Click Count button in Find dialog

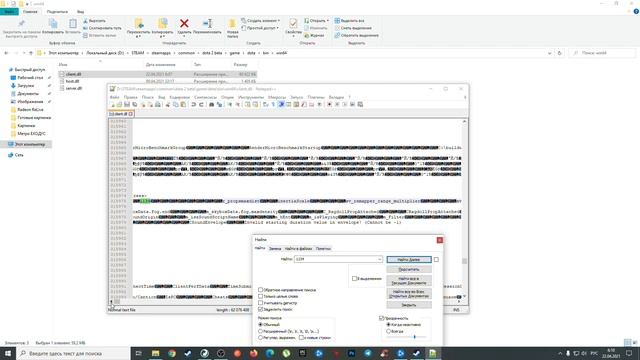point(409,269)
